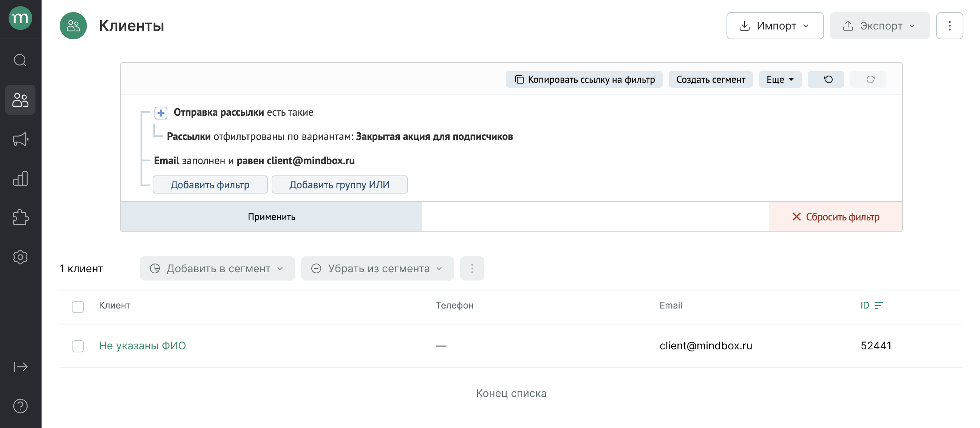Apply the filter with Применить
The height and width of the screenshot is (428, 980).
point(271,217)
